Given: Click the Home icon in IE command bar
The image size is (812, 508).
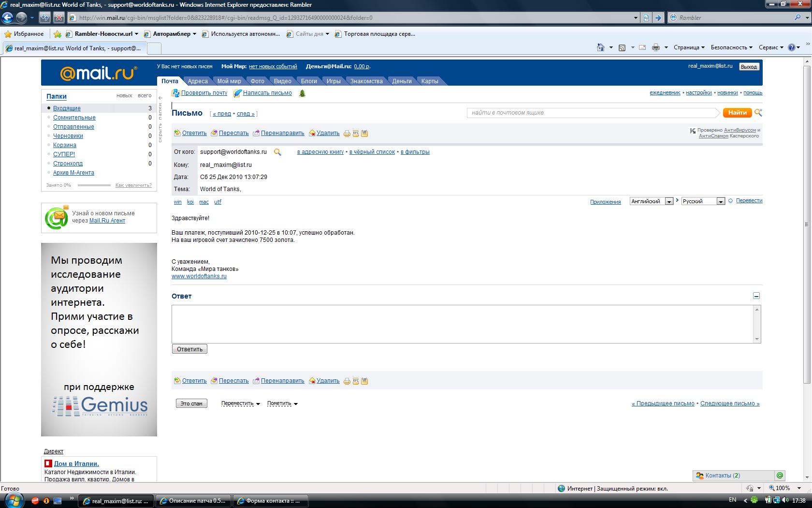Looking at the screenshot, I should click(601, 47).
